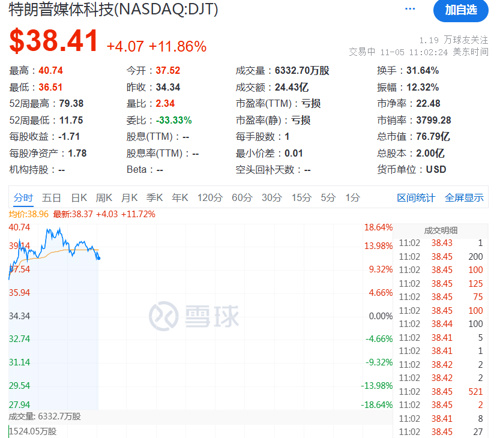Click the stock title 特朗普媒体科技(NASDAQ:DJT)
Viewport: 500px width, 438px height.
click(113, 9)
